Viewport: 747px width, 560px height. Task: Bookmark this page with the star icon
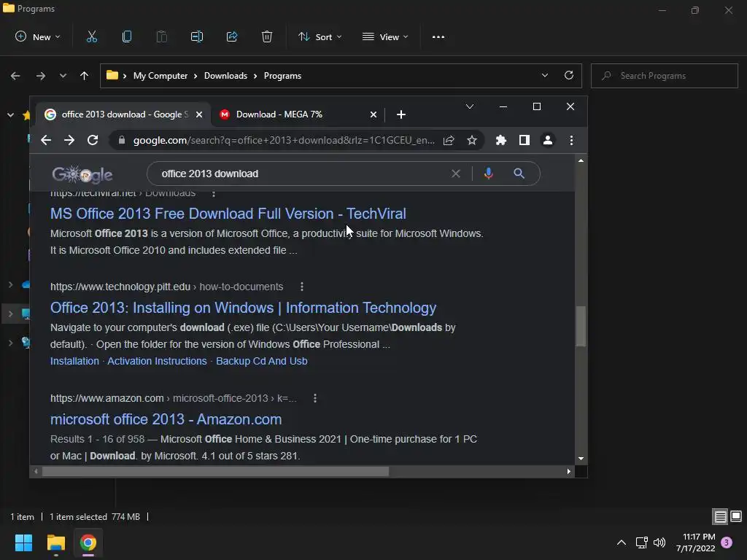pyautogui.click(x=472, y=140)
